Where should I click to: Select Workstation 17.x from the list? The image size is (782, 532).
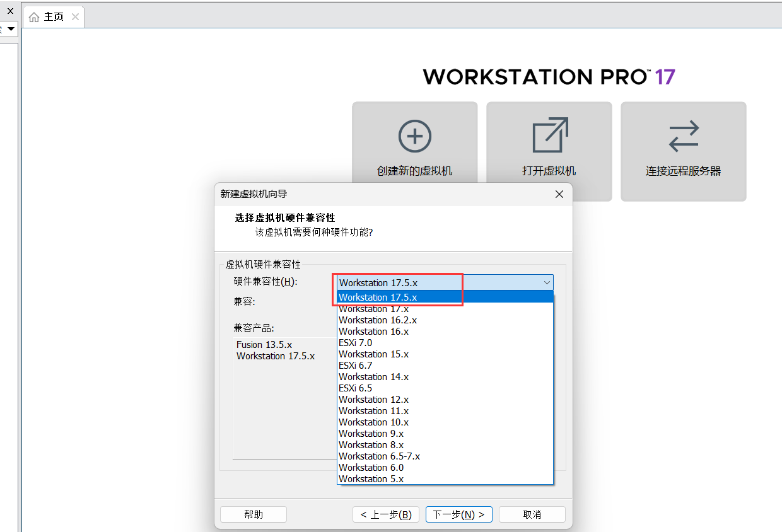coord(445,309)
